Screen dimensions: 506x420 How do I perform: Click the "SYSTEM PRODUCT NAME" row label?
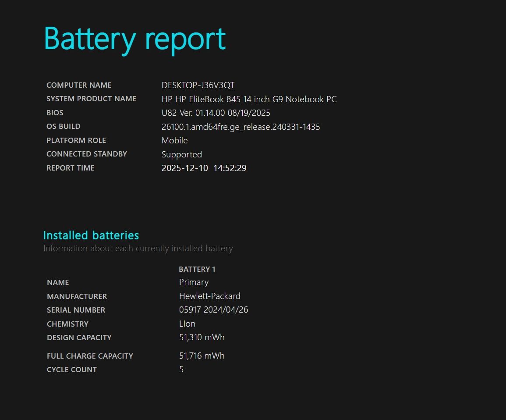click(91, 99)
